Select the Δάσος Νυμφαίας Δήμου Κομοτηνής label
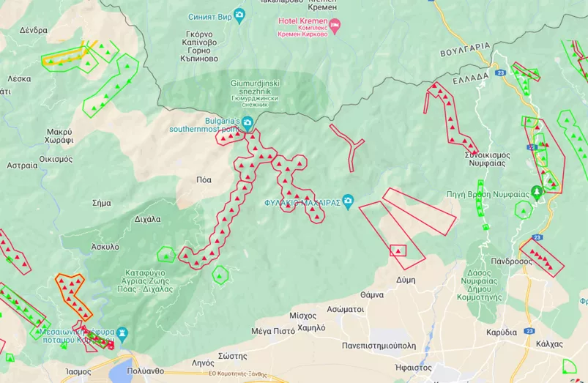The width and height of the screenshot is (588, 383). click(479, 285)
